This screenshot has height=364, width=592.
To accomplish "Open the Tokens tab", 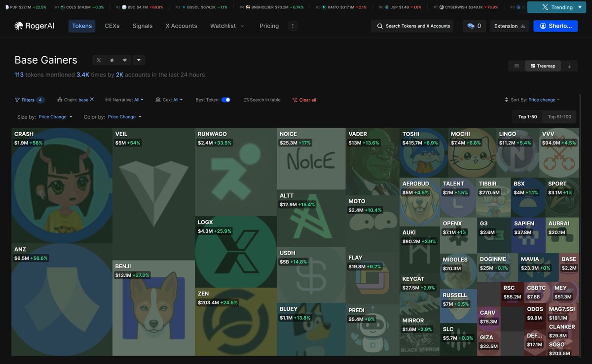I will [x=82, y=26].
